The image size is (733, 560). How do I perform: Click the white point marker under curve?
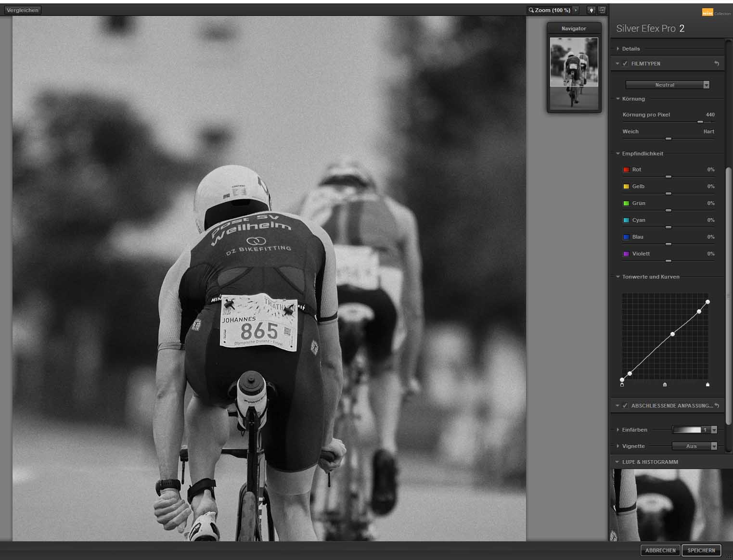point(707,384)
